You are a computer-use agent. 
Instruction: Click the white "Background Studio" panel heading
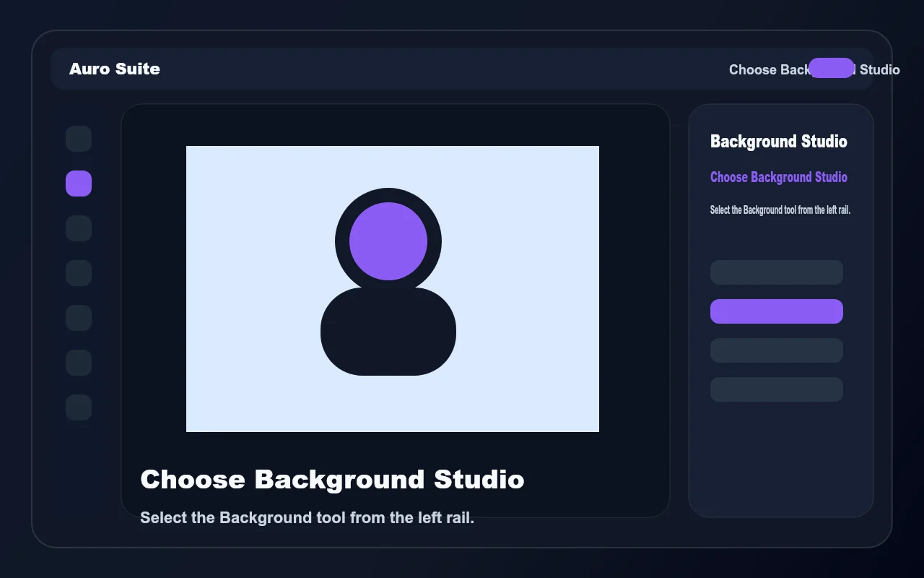[779, 142]
